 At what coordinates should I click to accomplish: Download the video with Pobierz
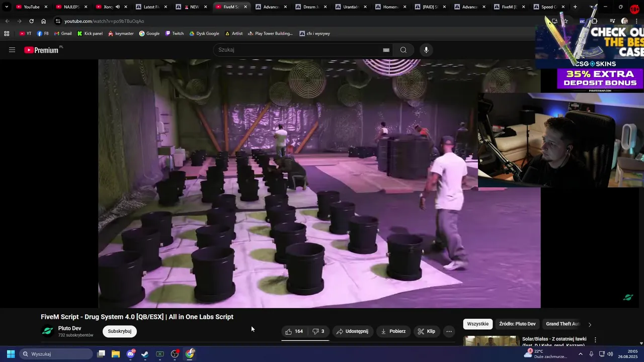(x=393, y=331)
